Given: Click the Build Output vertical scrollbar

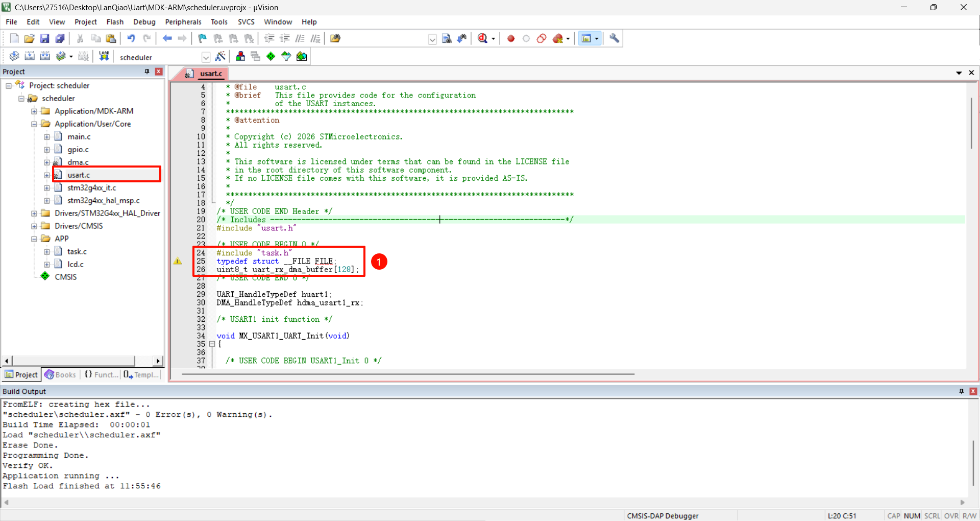Looking at the screenshot, I should (x=973, y=463).
